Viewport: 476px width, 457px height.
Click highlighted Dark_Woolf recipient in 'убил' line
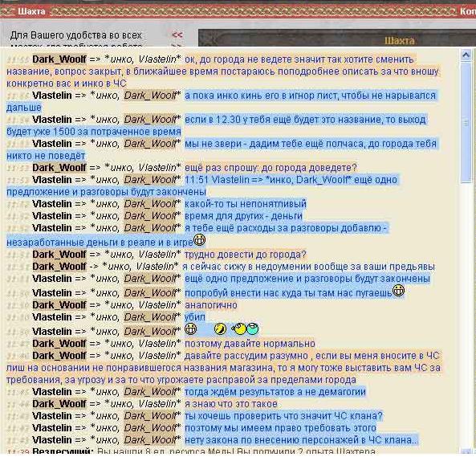click(x=151, y=317)
